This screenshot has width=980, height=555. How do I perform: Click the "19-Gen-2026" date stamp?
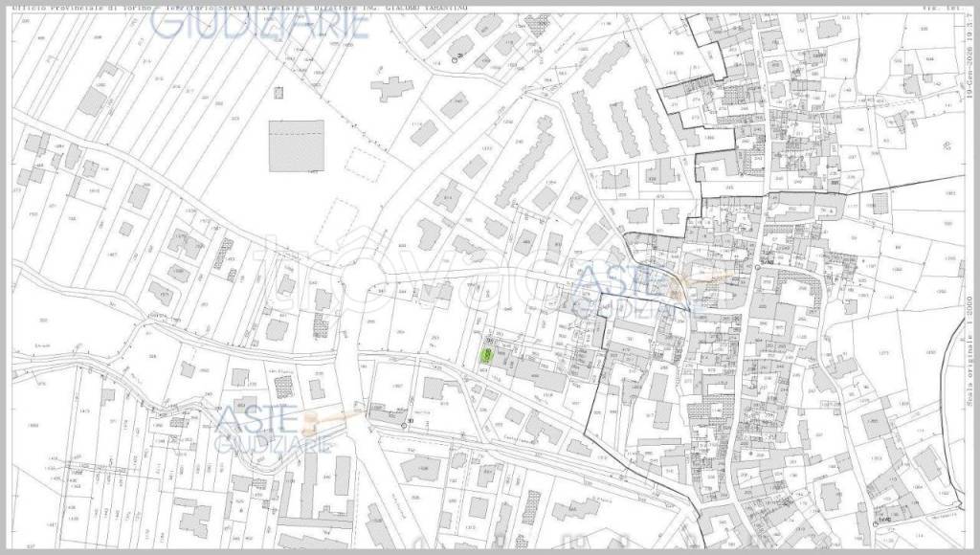(969, 71)
